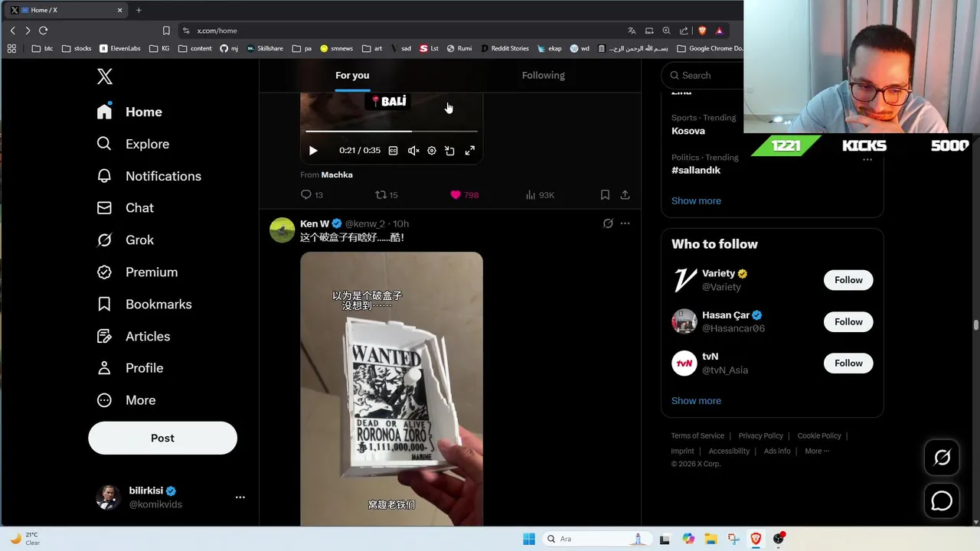Seek on the video progress bar
980x551 pixels.
point(391,132)
